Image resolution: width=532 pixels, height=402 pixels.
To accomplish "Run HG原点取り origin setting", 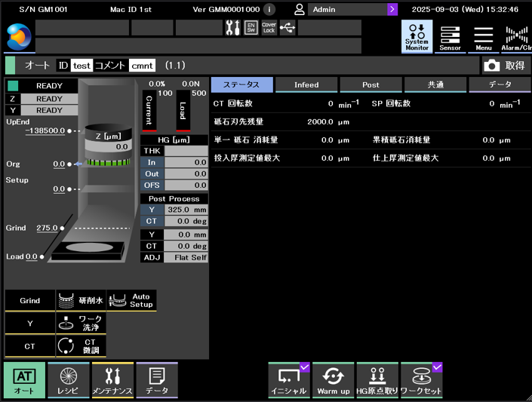I will point(377,380).
